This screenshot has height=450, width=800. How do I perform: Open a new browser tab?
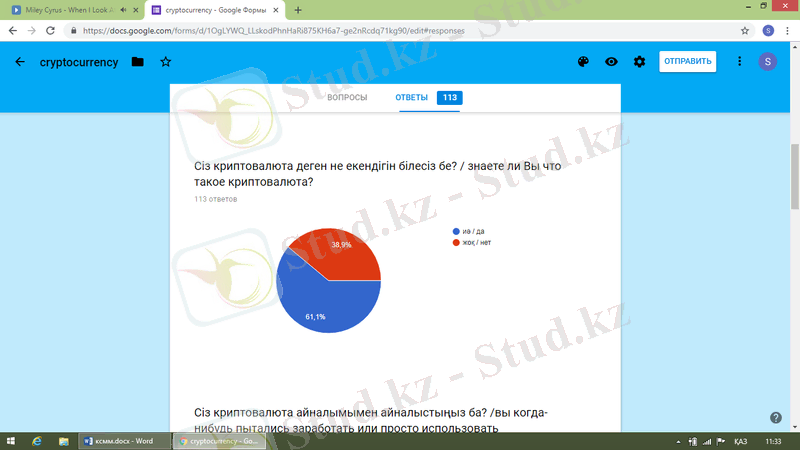298,10
